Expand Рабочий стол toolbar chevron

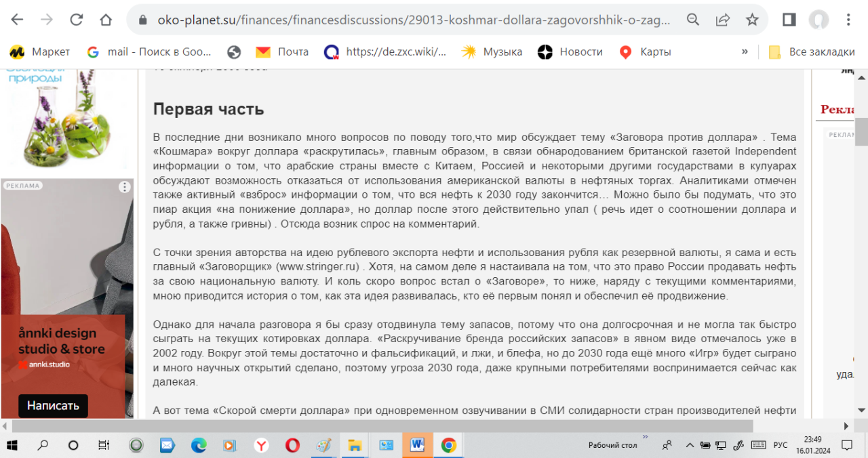pyautogui.click(x=645, y=437)
